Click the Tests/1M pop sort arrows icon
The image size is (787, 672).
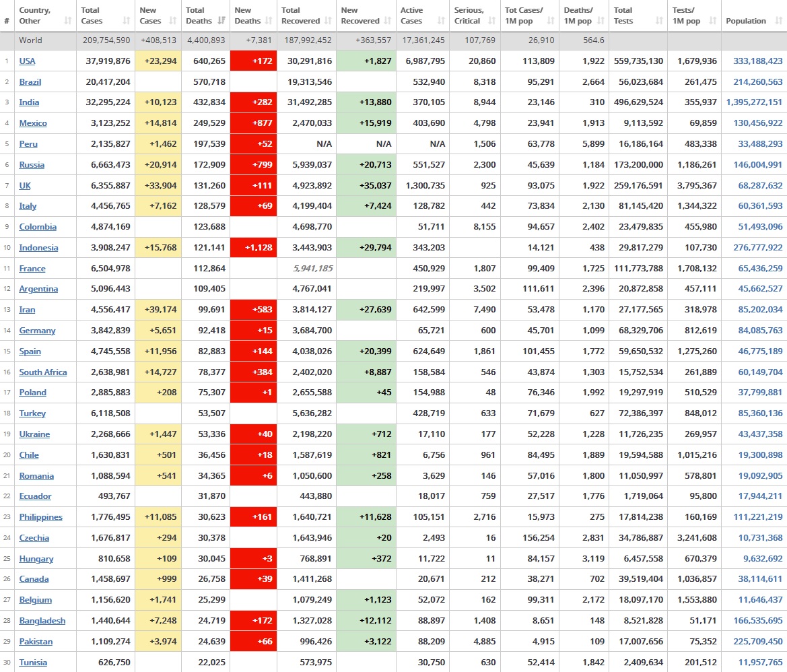pyautogui.click(x=713, y=21)
